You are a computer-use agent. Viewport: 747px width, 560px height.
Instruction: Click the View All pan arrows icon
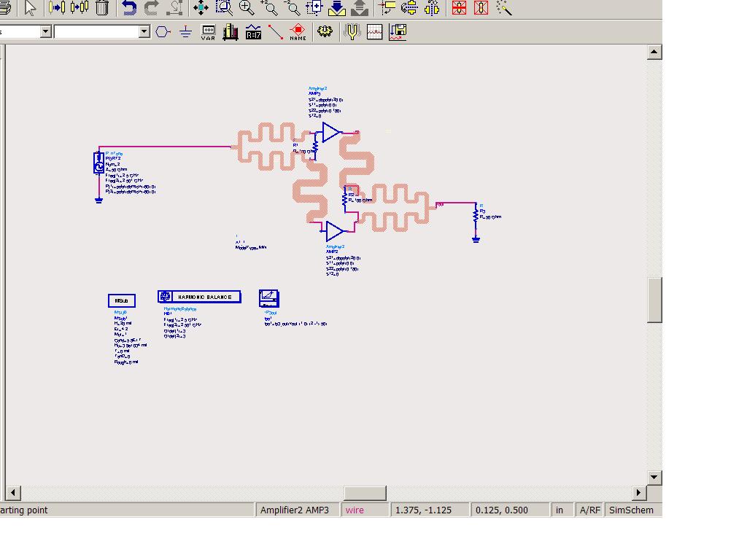[x=200, y=8]
